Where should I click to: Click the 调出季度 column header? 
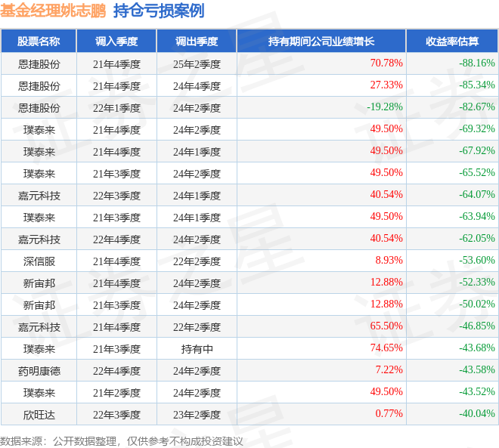pos(197,41)
